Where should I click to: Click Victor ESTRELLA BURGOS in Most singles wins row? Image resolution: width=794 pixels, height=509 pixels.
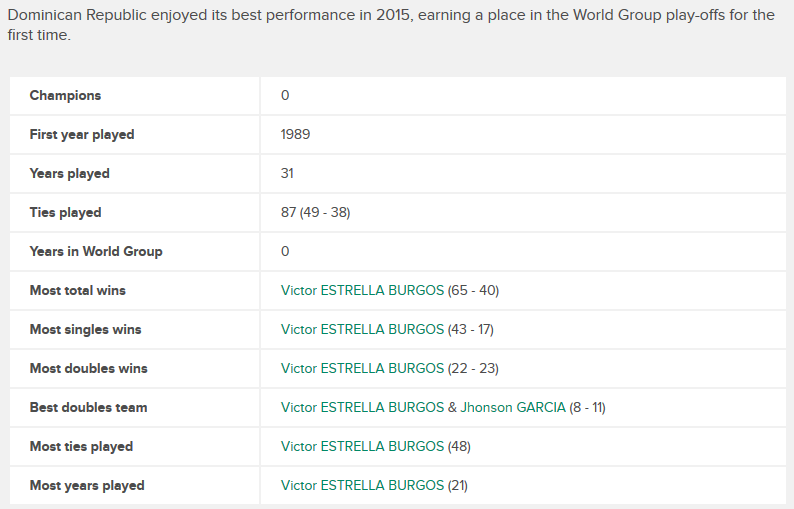pyautogui.click(x=362, y=329)
